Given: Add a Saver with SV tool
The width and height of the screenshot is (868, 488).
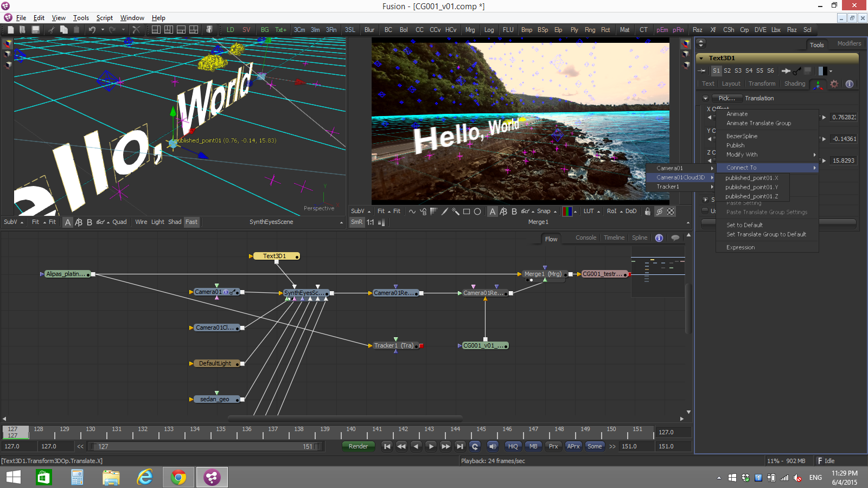Looking at the screenshot, I should click(246, 30).
